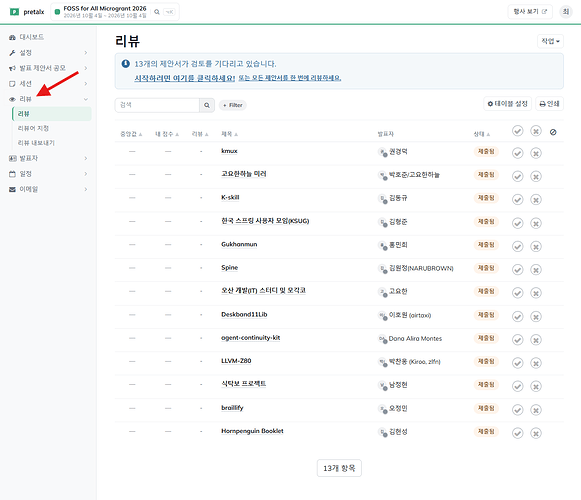Open the 오산 개발(IT) 스터디 및 오각코 proposal
The height and width of the screenshot is (500, 581).
pos(263,291)
